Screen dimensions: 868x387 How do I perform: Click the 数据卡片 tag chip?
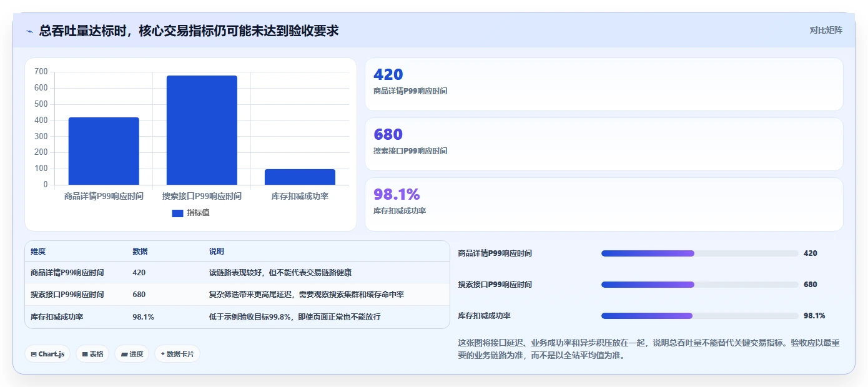177,354
